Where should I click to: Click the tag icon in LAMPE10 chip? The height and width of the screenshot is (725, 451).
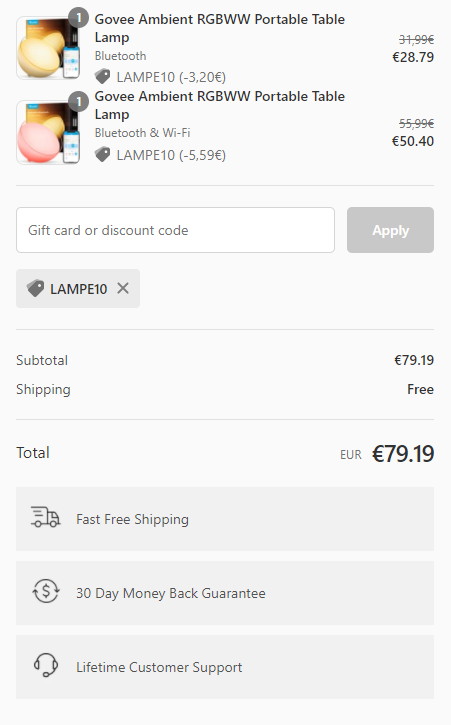pyautogui.click(x=36, y=289)
